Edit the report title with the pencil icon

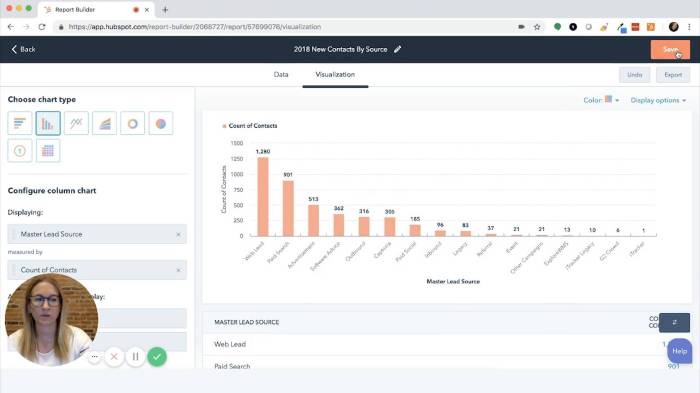pyautogui.click(x=397, y=49)
